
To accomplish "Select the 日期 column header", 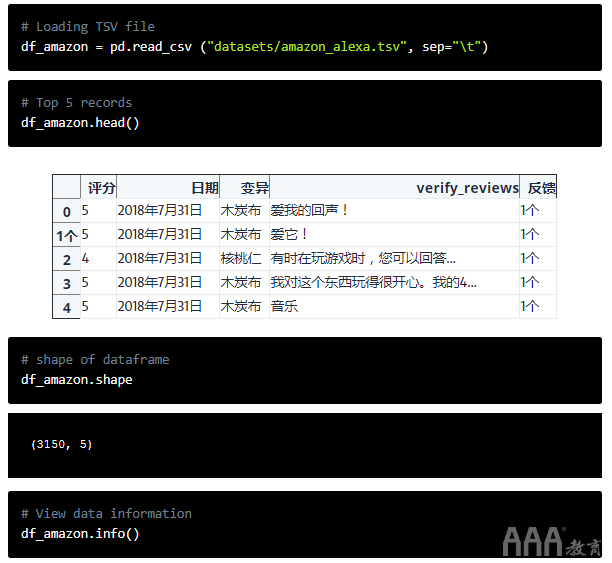I will pyautogui.click(x=168, y=187).
